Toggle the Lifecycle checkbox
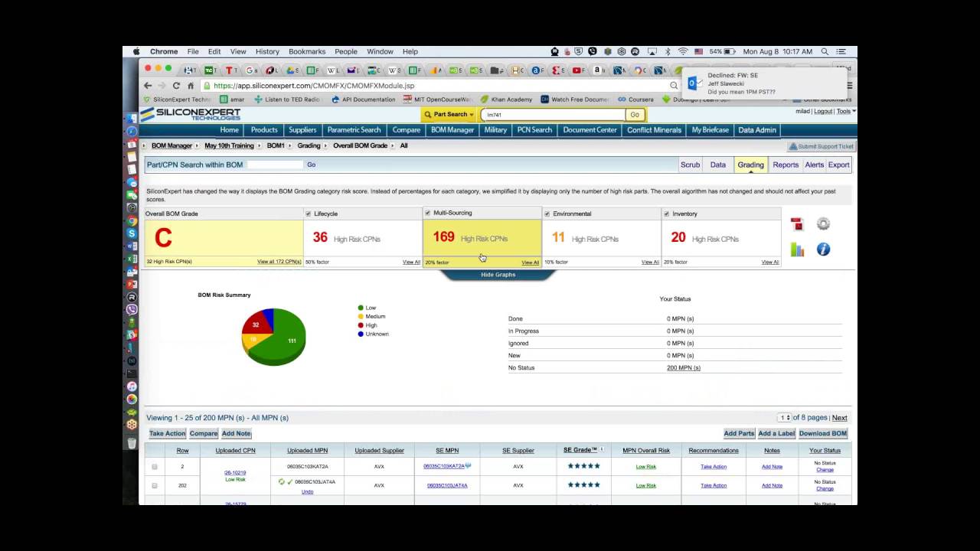980x551 pixels. point(308,214)
